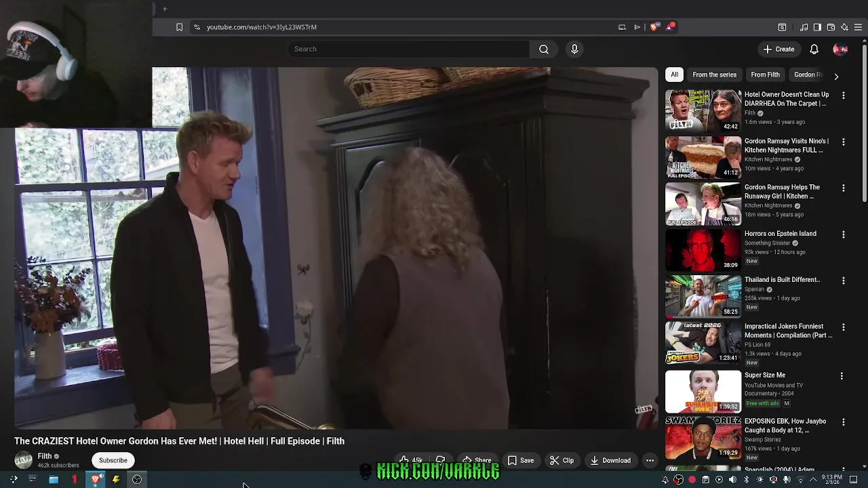Screen dimensions: 868x488
Task: Click the page vertical scrollbar
Action: 864,122
